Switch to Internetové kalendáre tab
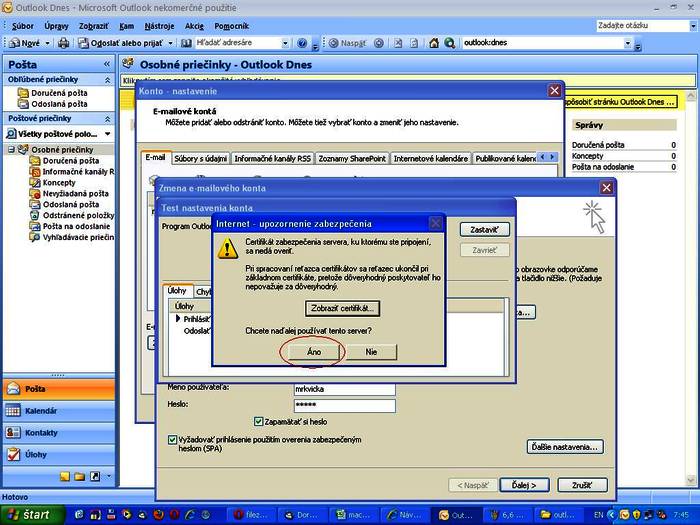This screenshot has height=525, width=700. [x=431, y=158]
